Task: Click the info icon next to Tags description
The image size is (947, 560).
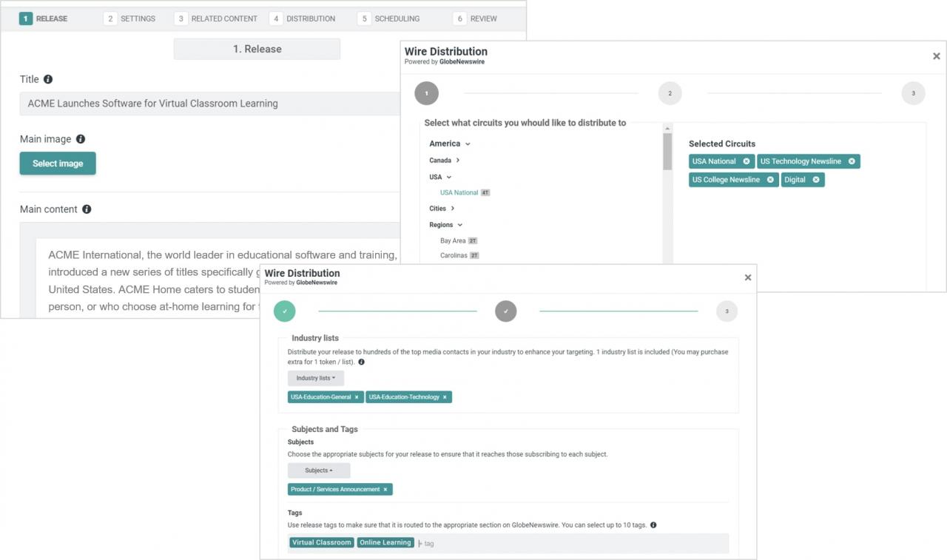Action: (653, 525)
